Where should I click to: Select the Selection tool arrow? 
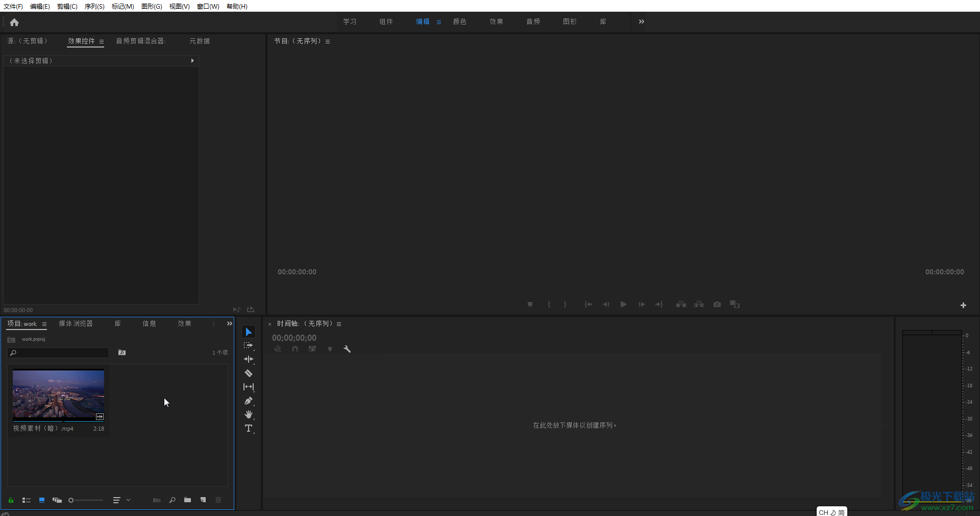tap(249, 332)
